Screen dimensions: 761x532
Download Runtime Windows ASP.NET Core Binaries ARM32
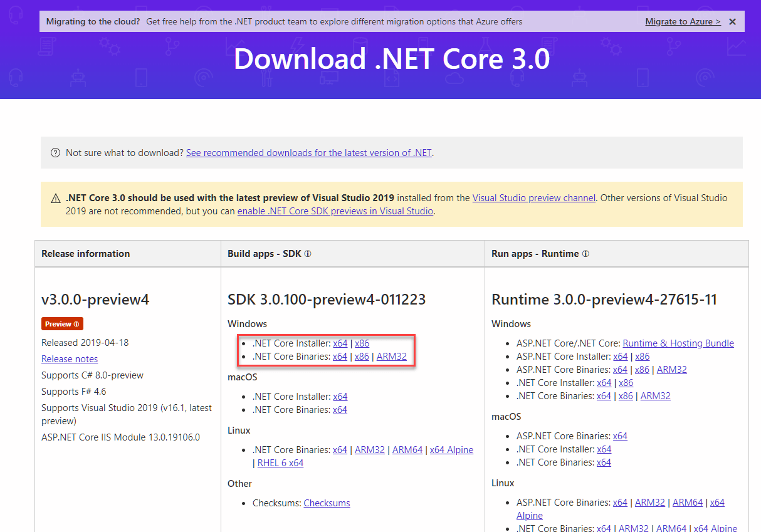(672, 370)
